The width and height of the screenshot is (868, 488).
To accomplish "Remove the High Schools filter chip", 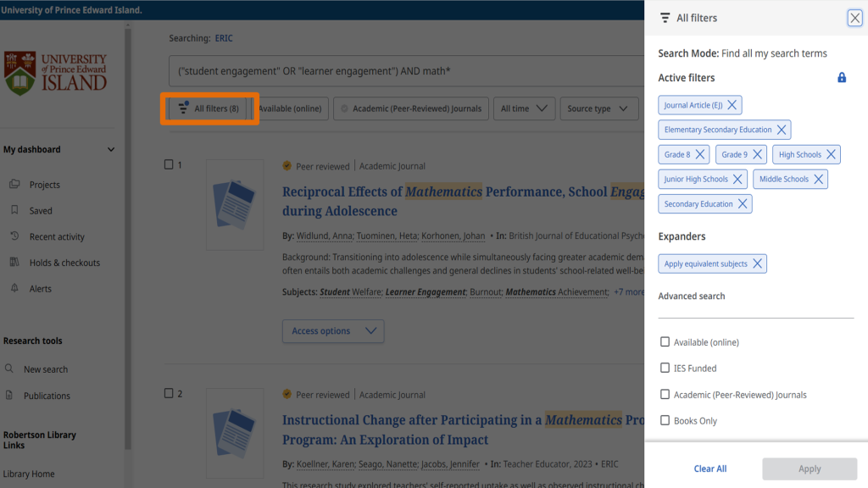I will pyautogui.click(x=831, y=154).
